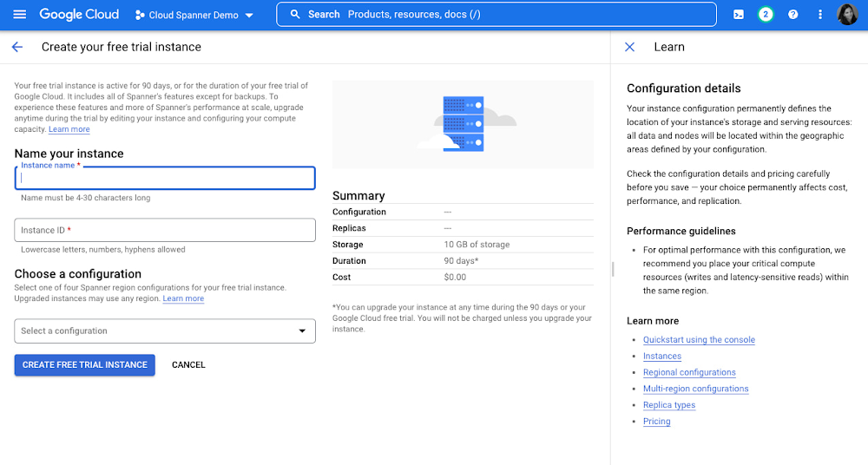Open the Cloud Spanner Demo project selector

(194, 15)
